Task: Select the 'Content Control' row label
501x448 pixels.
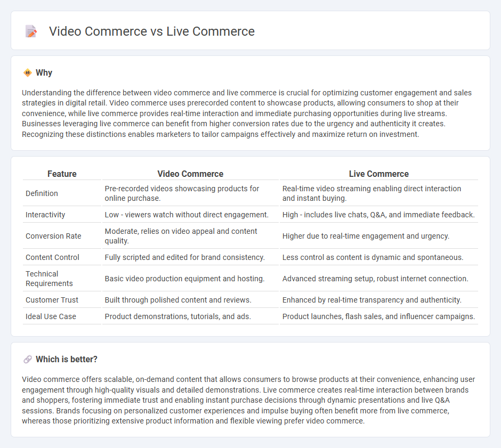Action: click(x=52, y=258)
